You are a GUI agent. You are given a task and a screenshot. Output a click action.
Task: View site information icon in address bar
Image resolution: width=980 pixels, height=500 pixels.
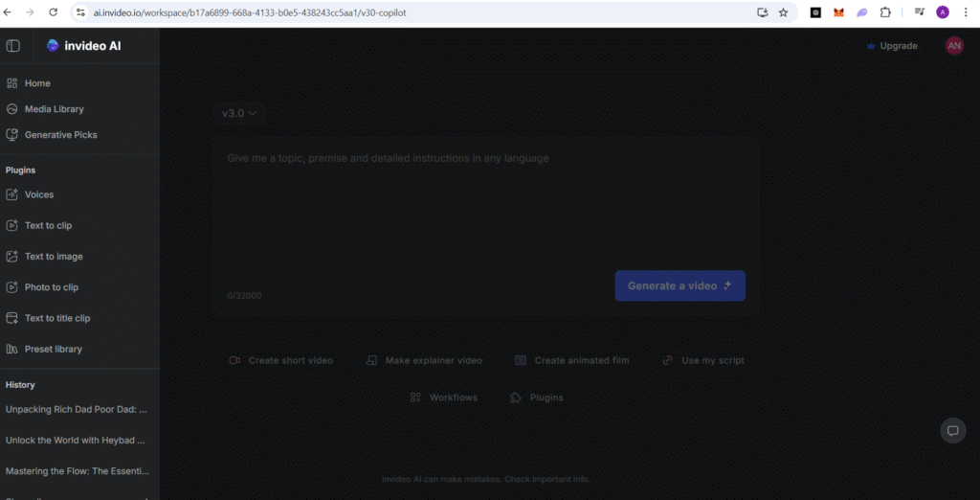80,12
